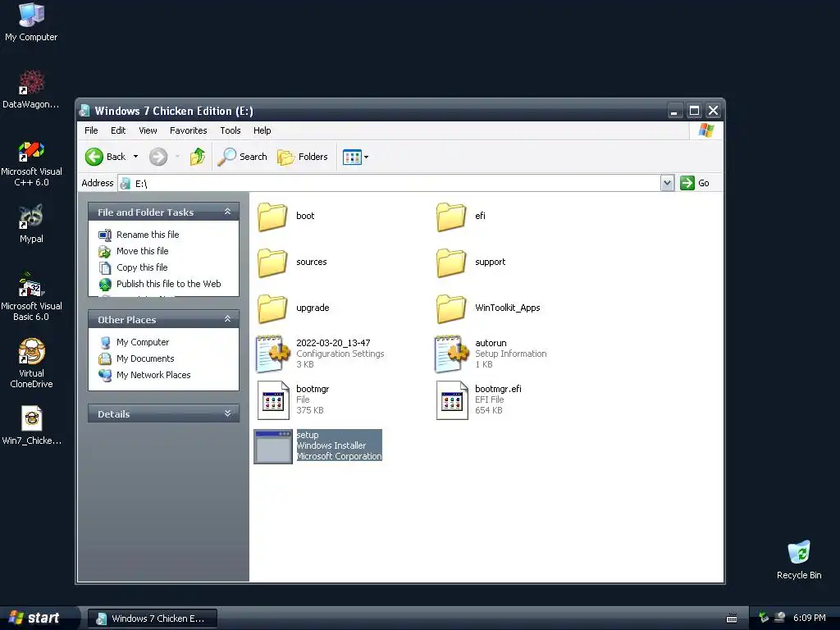This screenshot has width=840, height=630.
Task: Open the Help menu
Action: click(x=262, y=130)
